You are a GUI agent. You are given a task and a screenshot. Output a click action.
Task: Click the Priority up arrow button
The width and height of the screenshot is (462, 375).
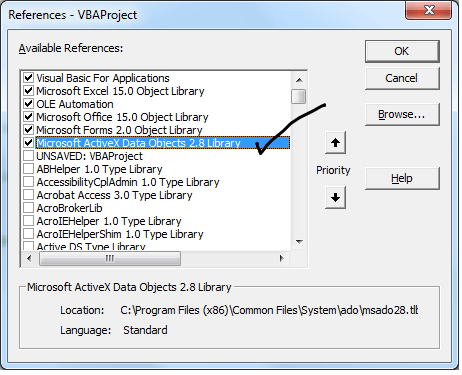point(335,143)
